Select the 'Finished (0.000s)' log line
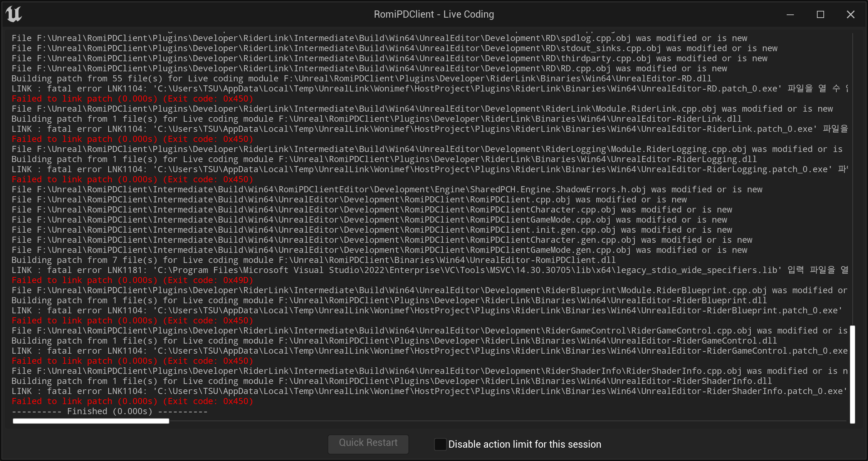Image resolution: width=868 pixels, height=461 pixels. pyautogui.click(x=110, y=411)
